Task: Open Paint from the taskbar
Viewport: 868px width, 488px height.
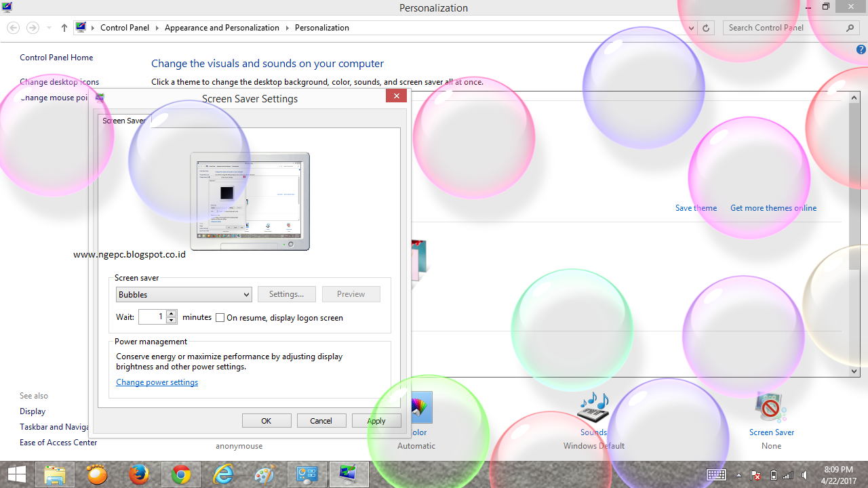Action: click(x=264, y=474)
